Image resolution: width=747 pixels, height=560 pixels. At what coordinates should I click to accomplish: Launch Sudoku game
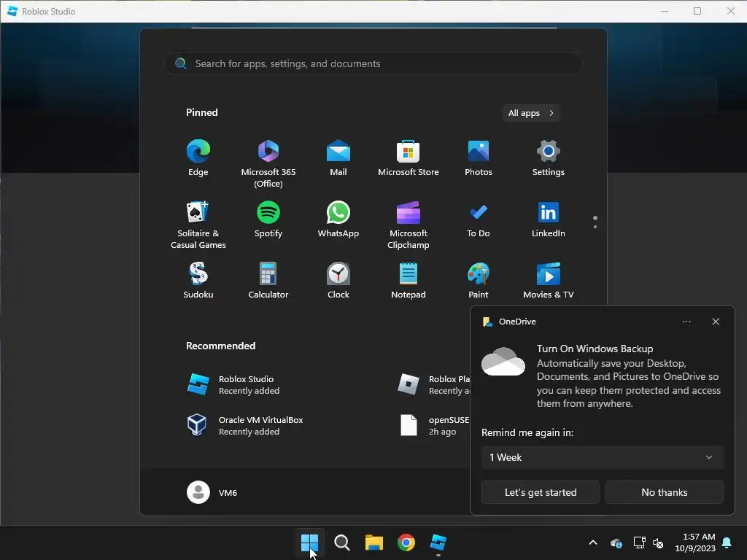pyautogui.click(x=198, y=281)
